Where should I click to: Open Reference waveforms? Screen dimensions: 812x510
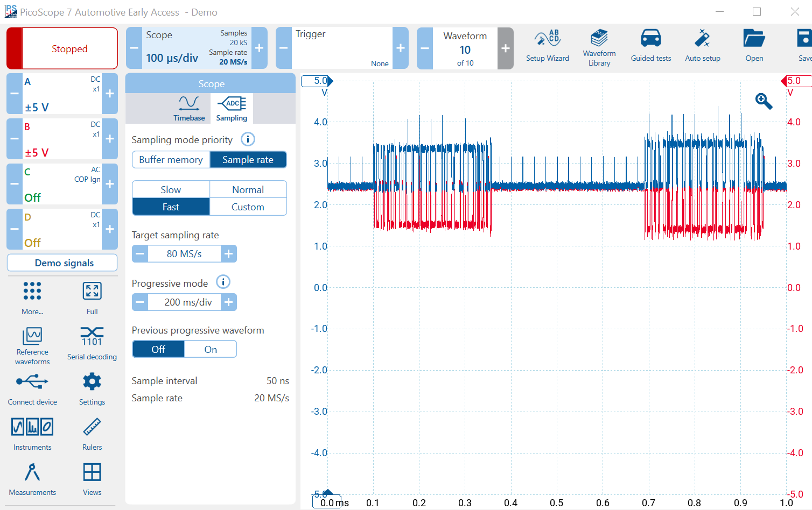(32, 346)
